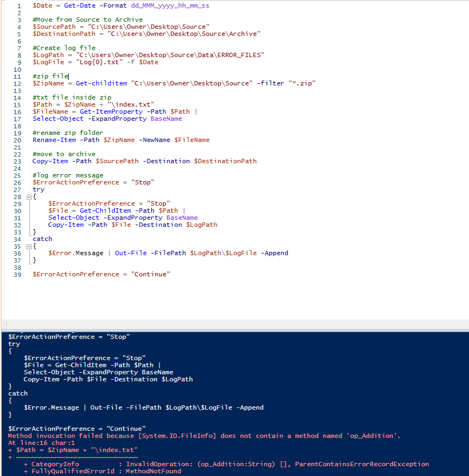Click the catch keyword on editor line 34
Image resolution: width=469 pixels, height=476 pixels.
(x=42, y=239)
